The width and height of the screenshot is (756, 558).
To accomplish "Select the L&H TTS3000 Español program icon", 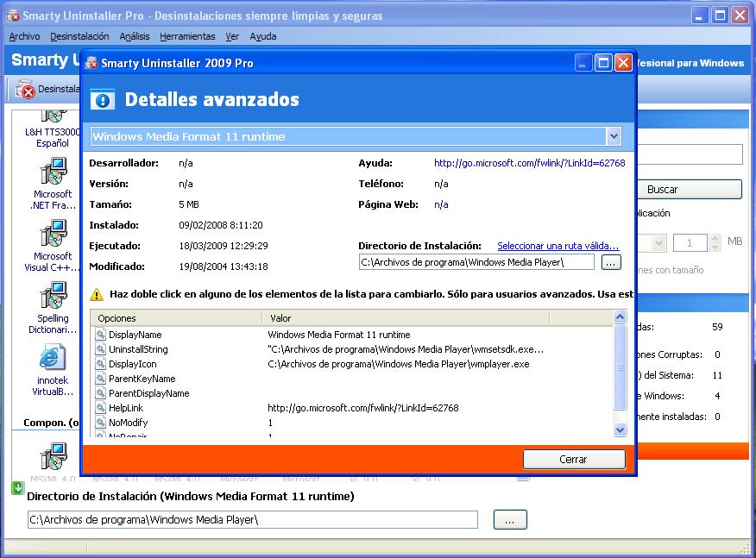I will (x=53, y=116).
